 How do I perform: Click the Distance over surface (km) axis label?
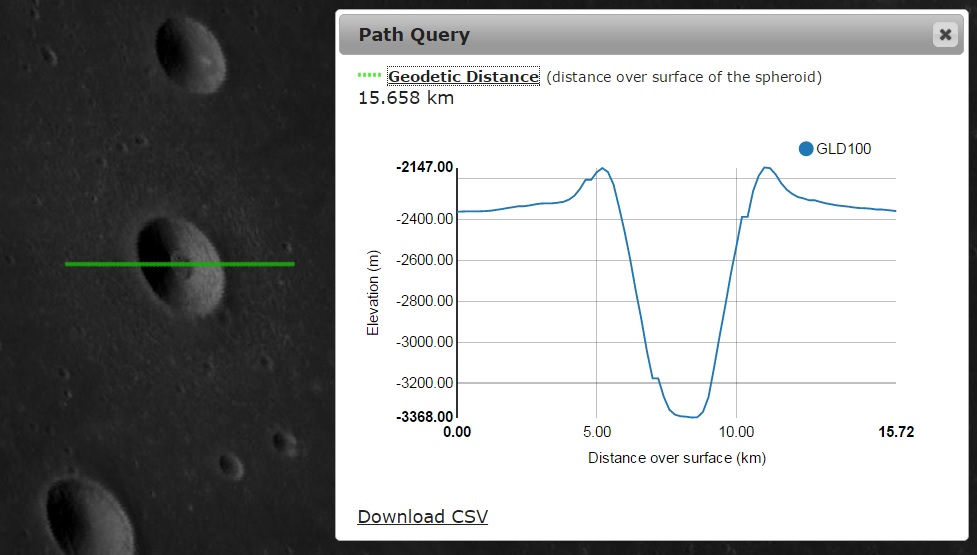(676, 458)
